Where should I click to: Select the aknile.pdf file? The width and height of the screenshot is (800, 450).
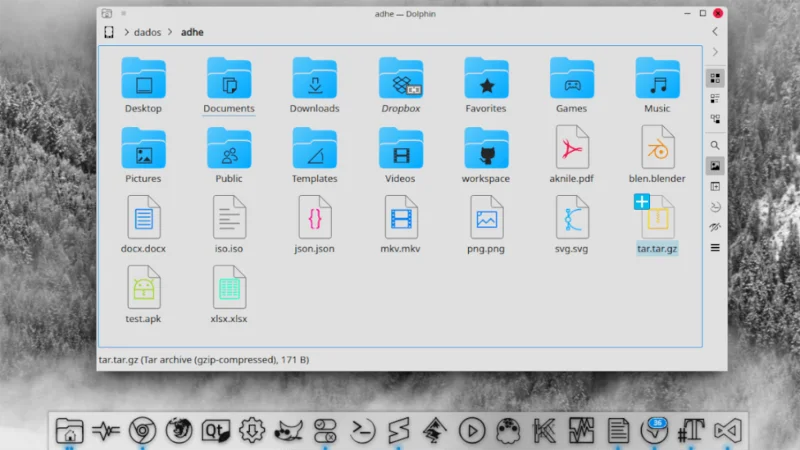[x=571, y=155]
